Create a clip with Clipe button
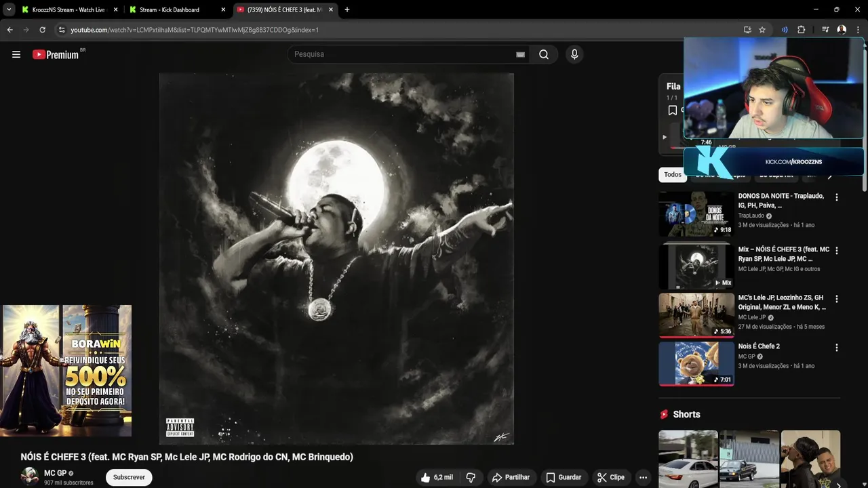 pos(610,477)
